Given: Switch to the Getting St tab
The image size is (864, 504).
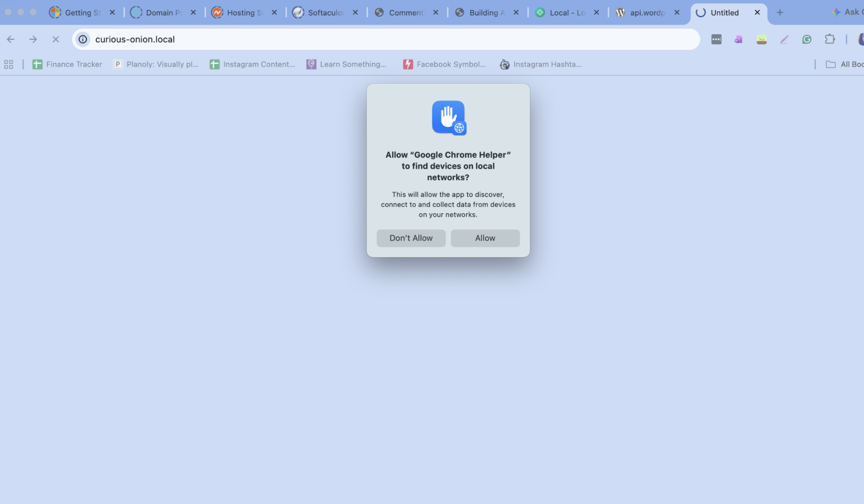Looking at the screenshot, I should tap(82, 13).
